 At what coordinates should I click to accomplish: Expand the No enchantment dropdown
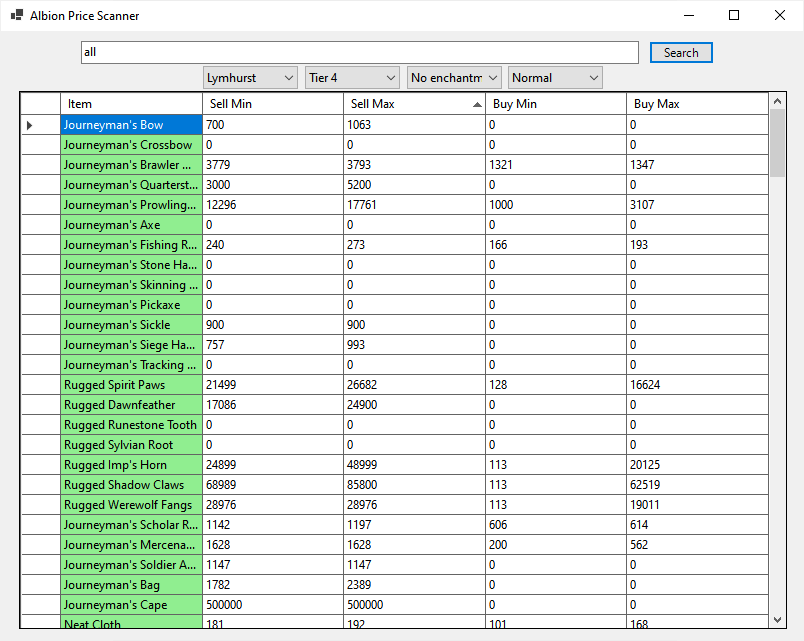pos(454,77)
